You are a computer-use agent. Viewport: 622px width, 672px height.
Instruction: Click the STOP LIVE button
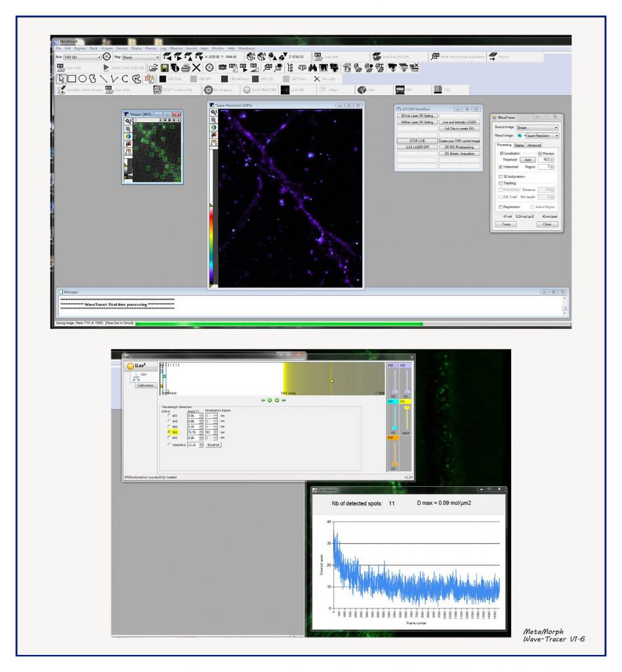[417, 141]
